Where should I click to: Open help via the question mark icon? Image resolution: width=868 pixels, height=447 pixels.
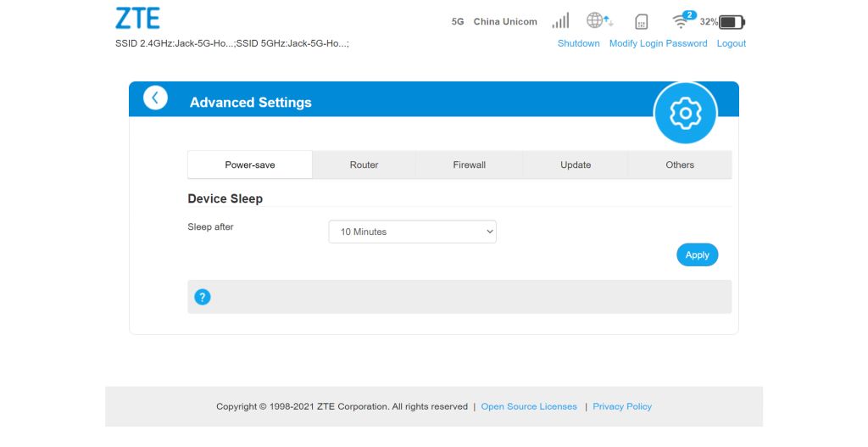(203, 297)
